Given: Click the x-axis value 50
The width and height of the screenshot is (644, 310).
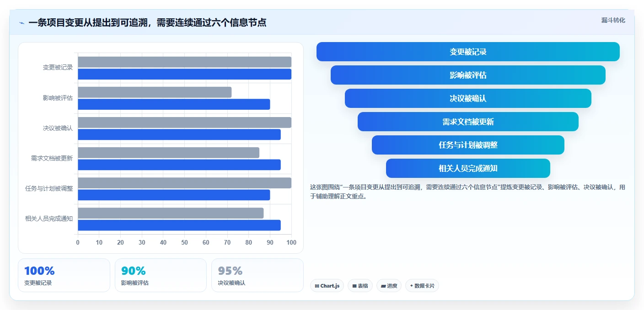Looking at the screenshot, I should pos(184,242).
